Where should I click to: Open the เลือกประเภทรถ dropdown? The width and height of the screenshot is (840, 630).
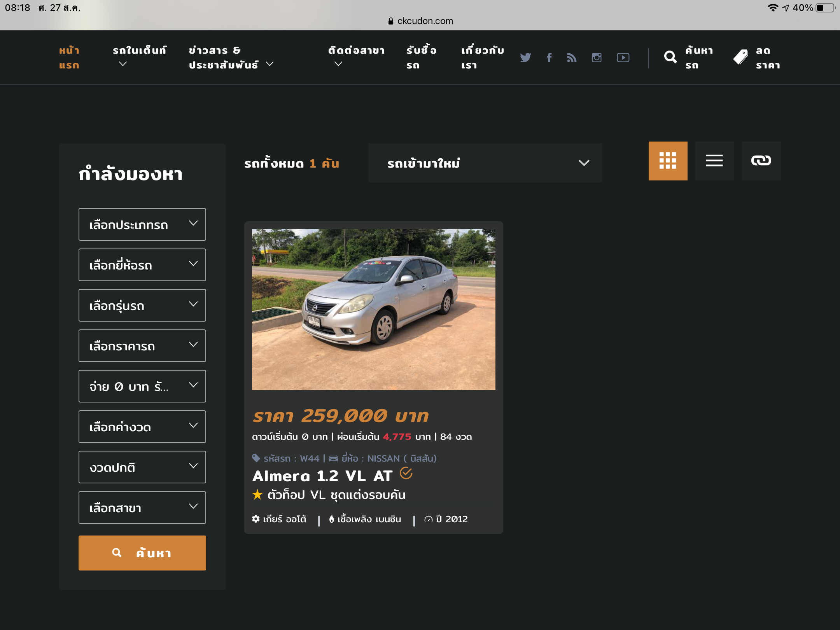click(142, 224)
